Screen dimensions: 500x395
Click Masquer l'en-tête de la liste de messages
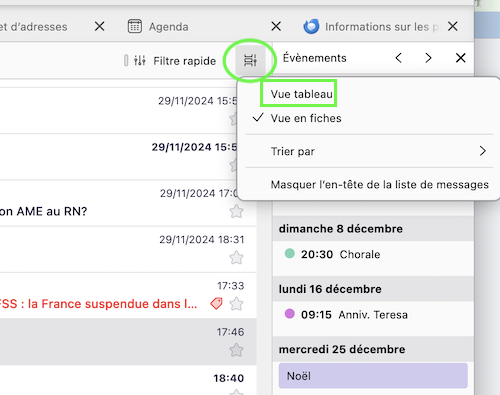[x=380, y=184]
